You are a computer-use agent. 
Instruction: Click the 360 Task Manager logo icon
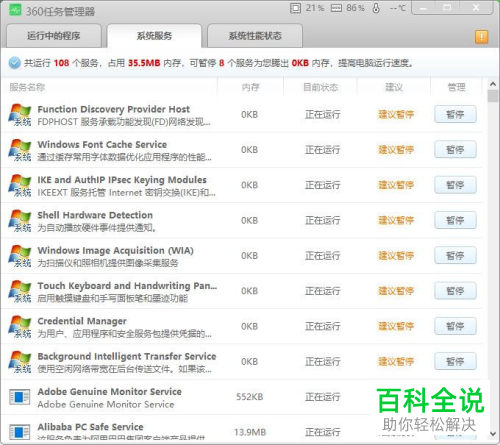[x=15, y=10]
